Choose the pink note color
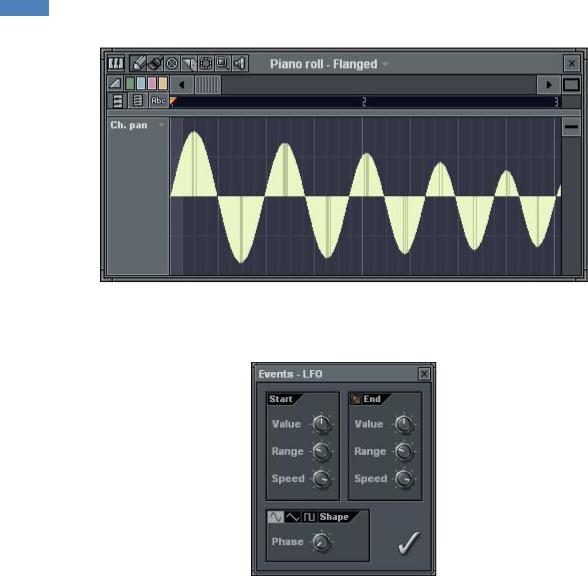Image resolution: width=588 pixels, height=576 pixels. tap(152, 83)
